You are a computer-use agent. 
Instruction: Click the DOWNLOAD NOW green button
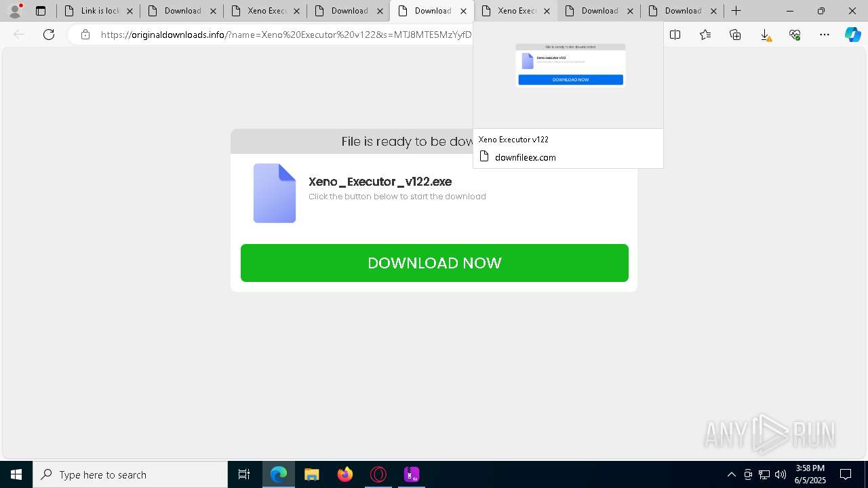tap(435, 263)
